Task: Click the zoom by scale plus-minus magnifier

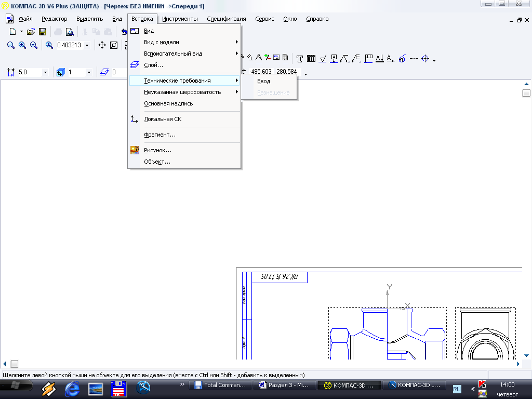Action: (x=49, y=45)
